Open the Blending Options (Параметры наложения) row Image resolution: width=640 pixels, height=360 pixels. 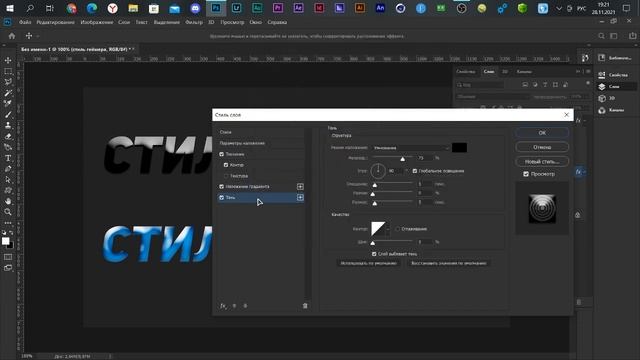261,143
